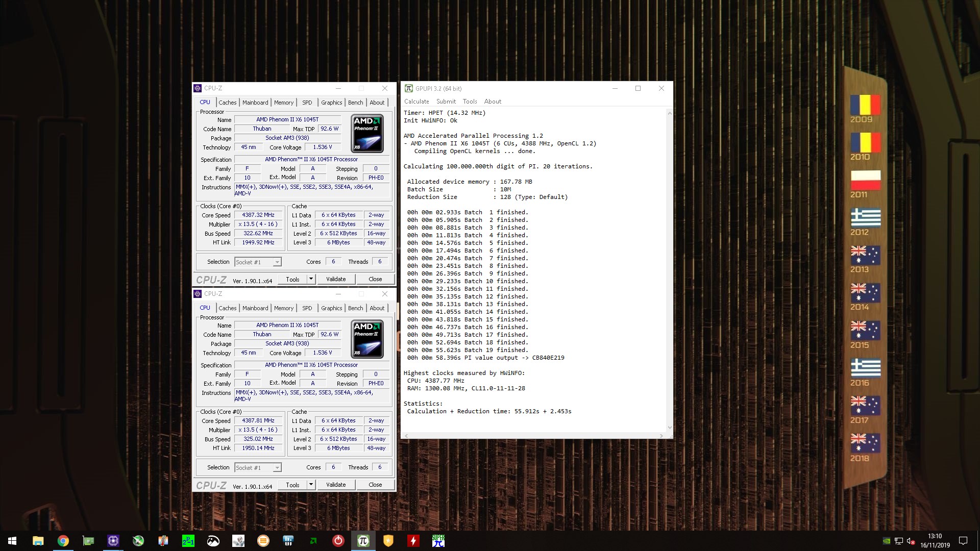Image resolution: width=980 pixels, height=551 pixels.
Task: Click HT Link value 1949.92 MHz
Action: coord(258,243)
